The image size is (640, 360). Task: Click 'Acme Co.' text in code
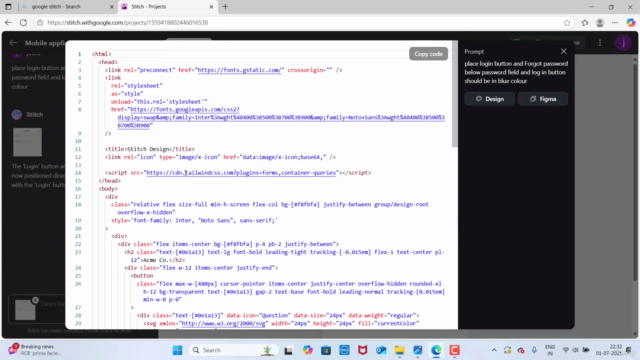point(155,260)
